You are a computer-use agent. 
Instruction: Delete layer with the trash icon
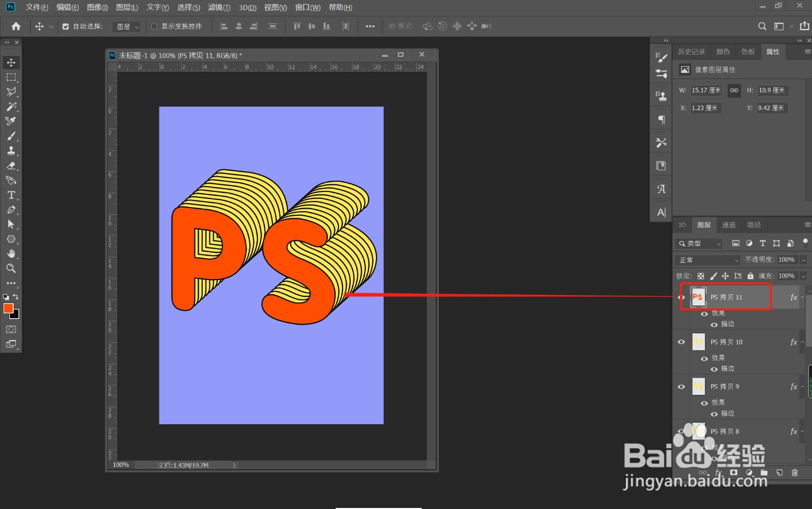[795, 472]
